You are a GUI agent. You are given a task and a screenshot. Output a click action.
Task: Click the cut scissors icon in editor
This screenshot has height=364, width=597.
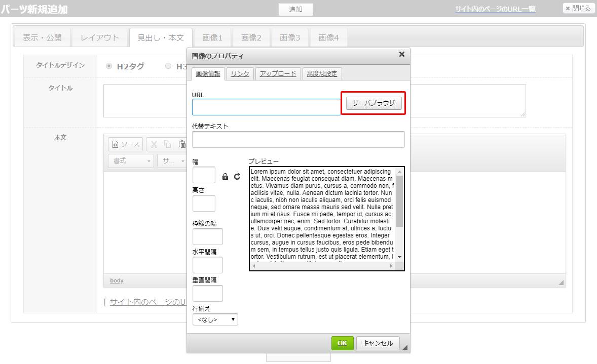[154, 144]
